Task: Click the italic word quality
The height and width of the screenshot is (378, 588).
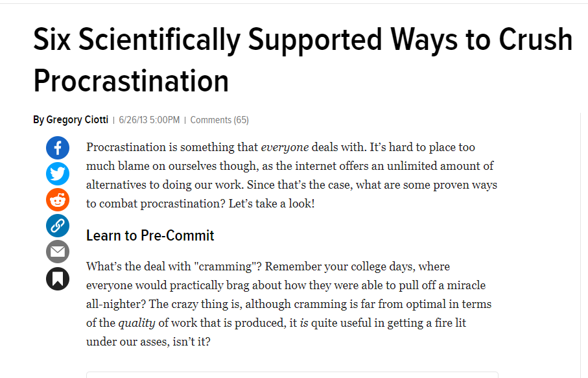Action: [x=137, y=323]
